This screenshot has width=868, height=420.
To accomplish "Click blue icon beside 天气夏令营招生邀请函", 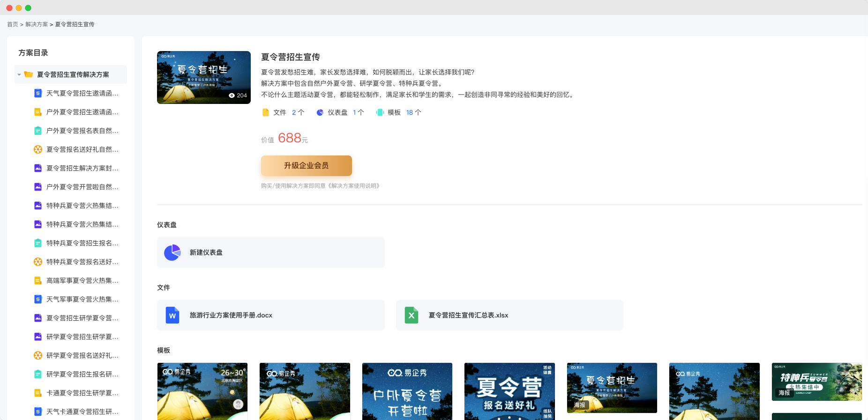I will pyautogui.click(x=38, y=93).
